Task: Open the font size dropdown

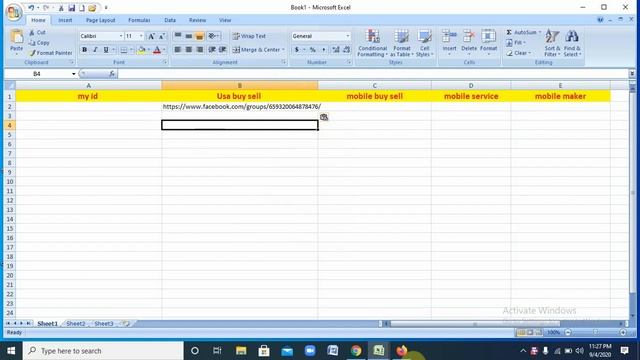Action: coord(141,36)
